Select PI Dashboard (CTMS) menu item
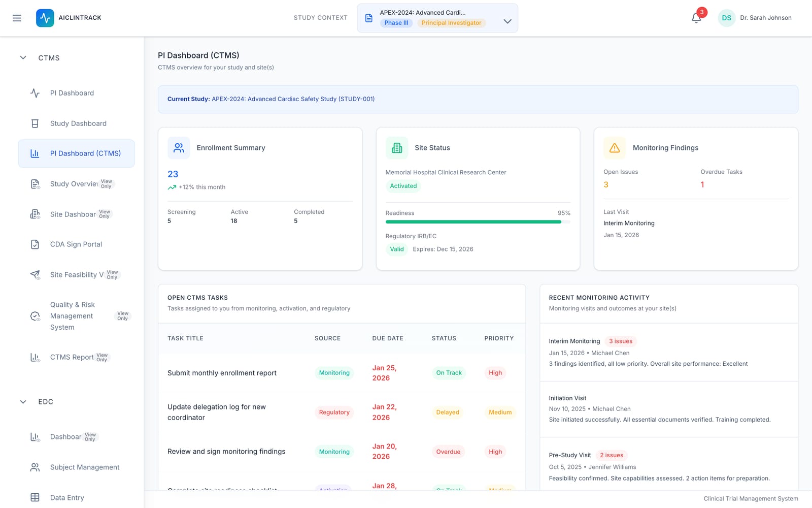 pos(76,153)
